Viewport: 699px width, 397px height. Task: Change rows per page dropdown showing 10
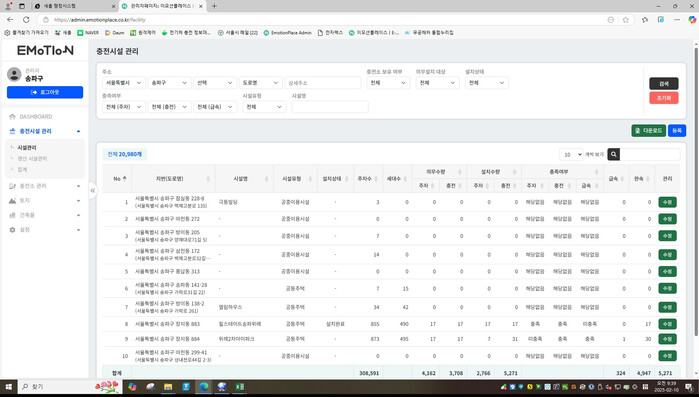coord(572,154)
